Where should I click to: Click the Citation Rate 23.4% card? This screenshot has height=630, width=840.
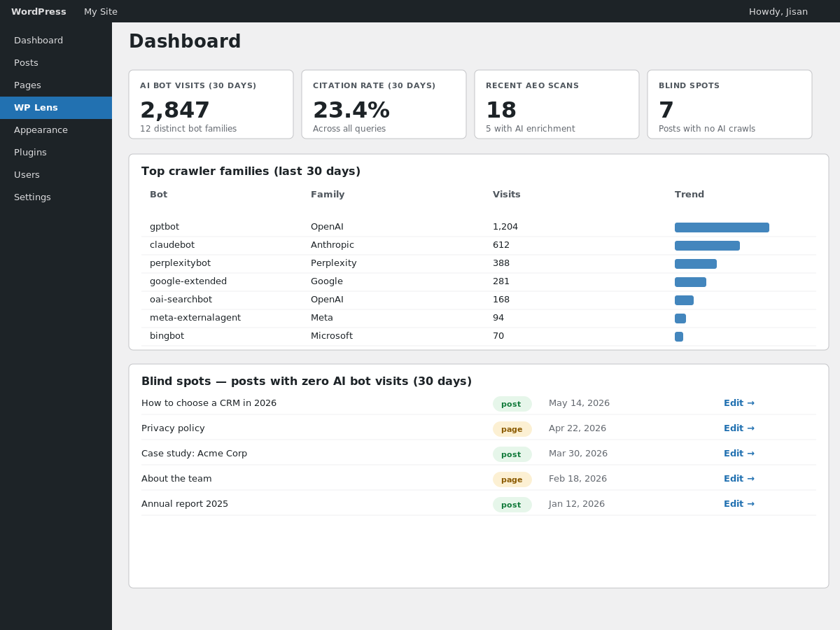[x=384, y=104]
